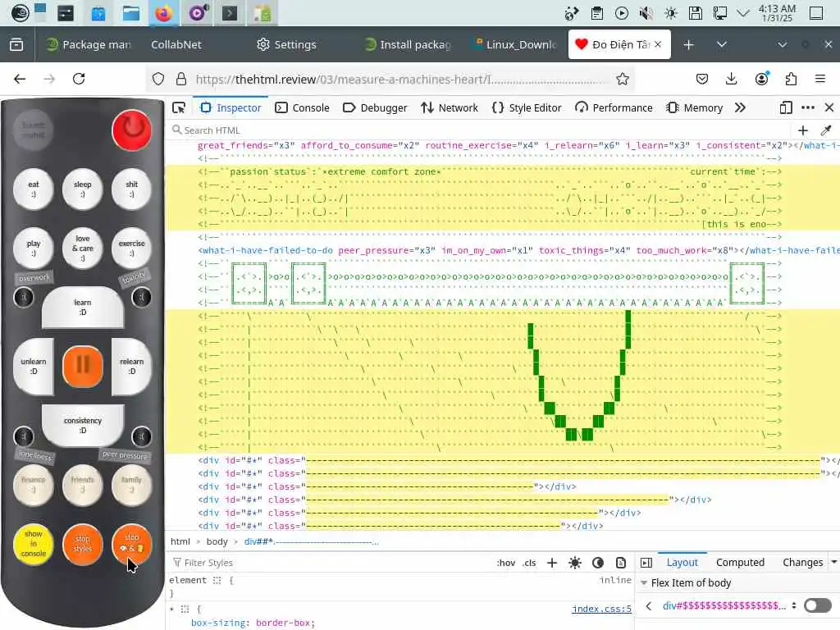Click the orange stop styles button

click(83, 544)
